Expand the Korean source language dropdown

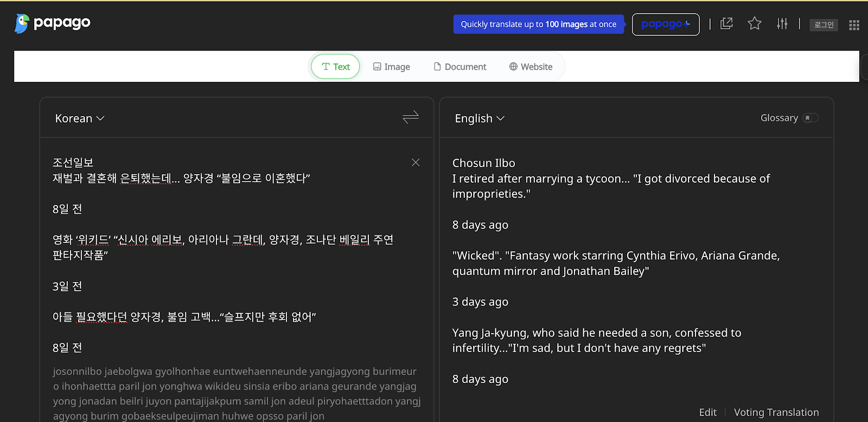point(80,118)
